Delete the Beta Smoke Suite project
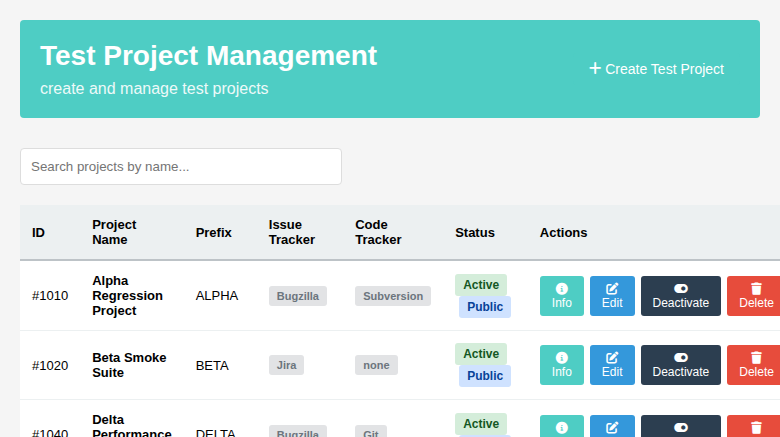The image size is (780, 437). click(x=756, y=365)
